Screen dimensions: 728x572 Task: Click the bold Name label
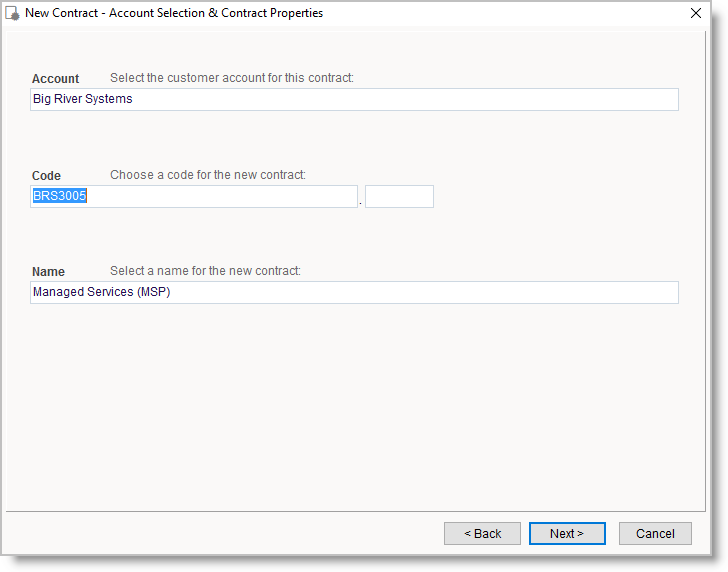click(48, 272)
